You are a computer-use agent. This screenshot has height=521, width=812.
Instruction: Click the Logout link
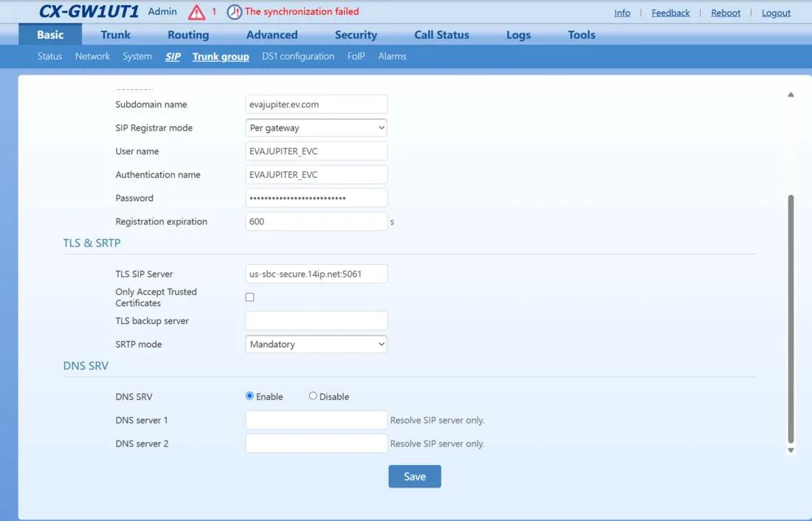(776, 13)
